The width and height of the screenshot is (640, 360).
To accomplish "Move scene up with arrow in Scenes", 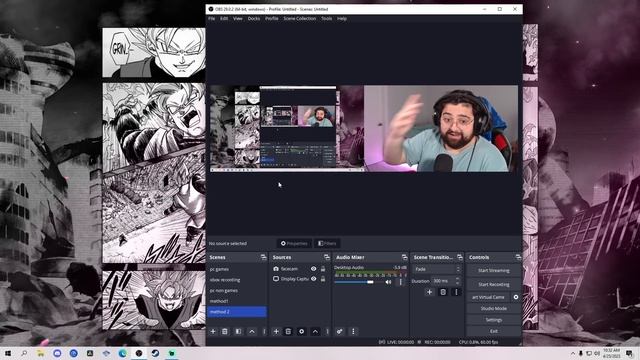I will [x=252, y=331].
